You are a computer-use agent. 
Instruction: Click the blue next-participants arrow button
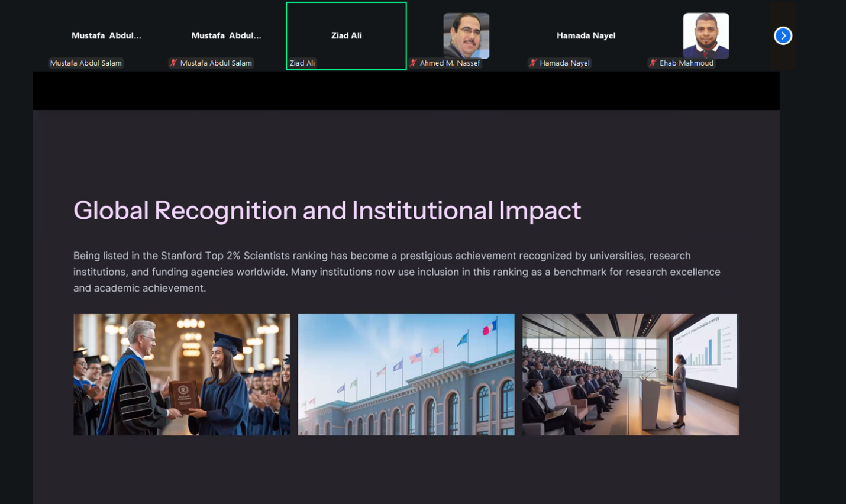coord(783,35)
